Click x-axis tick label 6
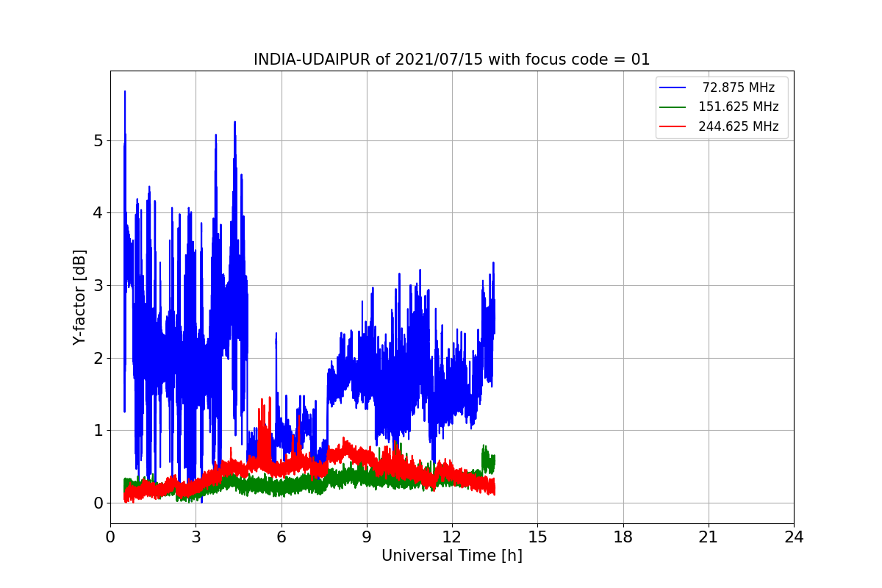Image resolution: width=882 pixels, height=588 pixels. (282, 537)
